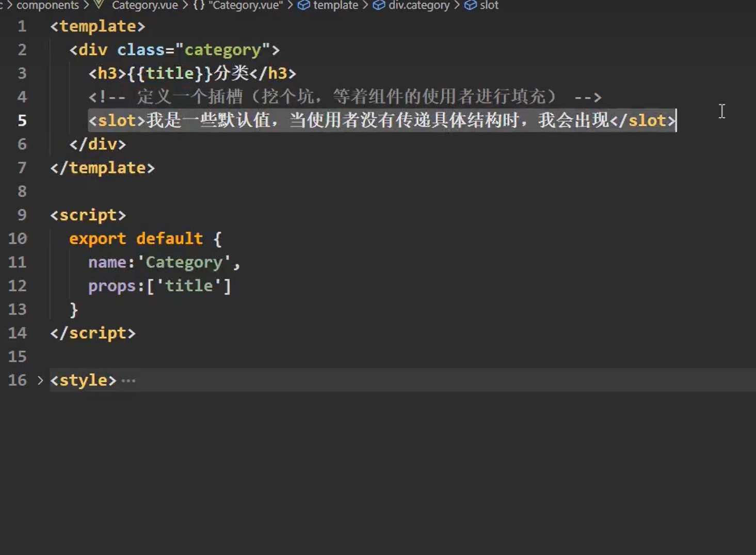Click the name:'Category' property line
The height and width of the screenshot is (555, 756).
point(164,262)
